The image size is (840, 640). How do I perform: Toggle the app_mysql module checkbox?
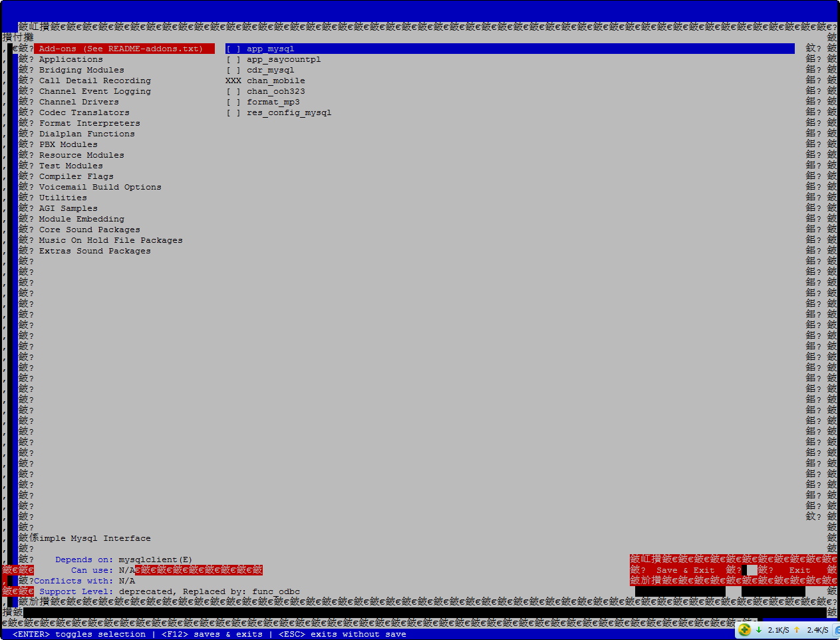[x=233, y=49]
